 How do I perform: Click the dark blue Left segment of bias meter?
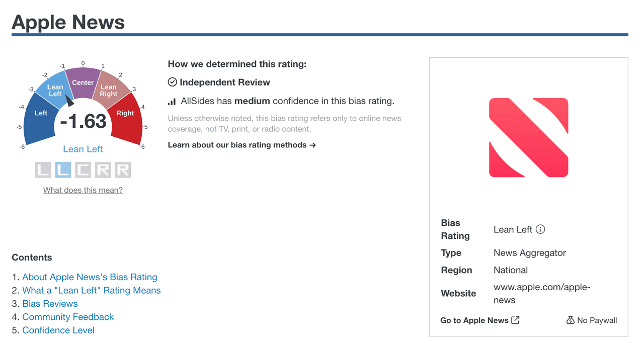click(39, 118)
